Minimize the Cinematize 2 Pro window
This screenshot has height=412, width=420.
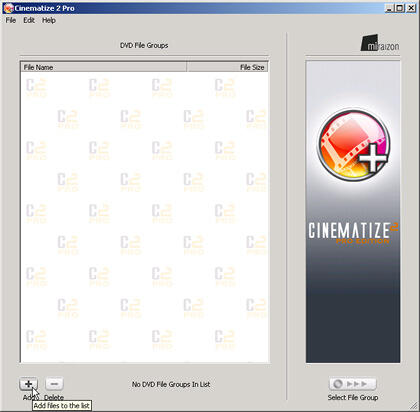[390, 8]
